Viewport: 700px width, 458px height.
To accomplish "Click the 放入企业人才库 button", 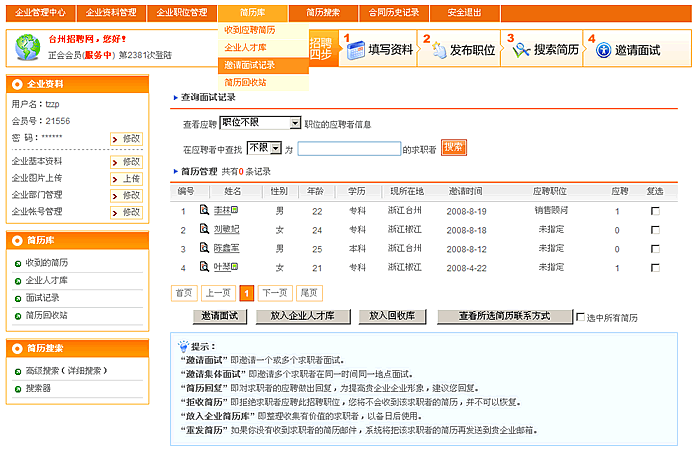I will coord(302,316).
